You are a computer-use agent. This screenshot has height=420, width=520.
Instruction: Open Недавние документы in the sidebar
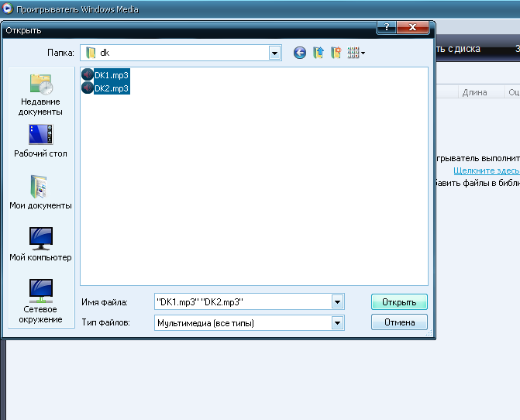(x=40, y=95)
